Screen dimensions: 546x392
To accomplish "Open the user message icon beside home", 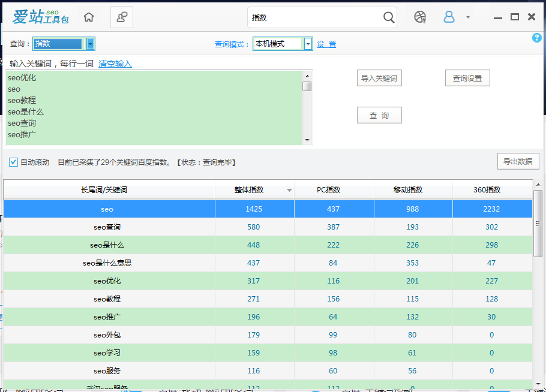I will click(x=122, y=17).
